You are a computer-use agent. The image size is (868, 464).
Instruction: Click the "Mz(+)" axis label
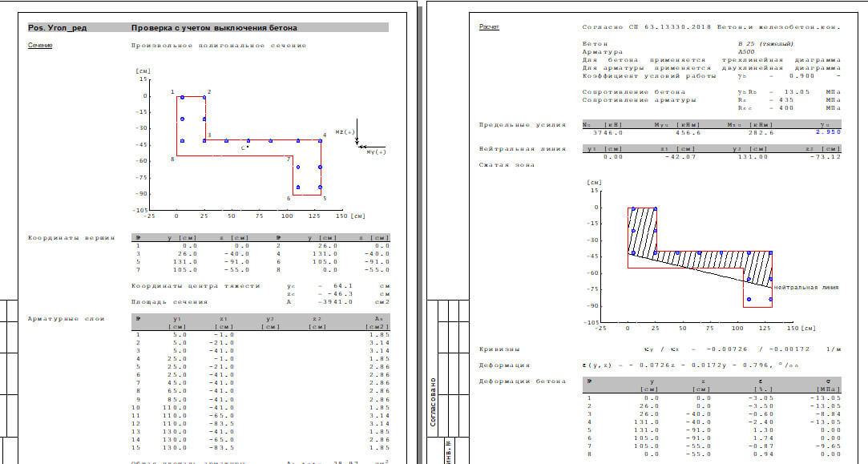[345, 131]
